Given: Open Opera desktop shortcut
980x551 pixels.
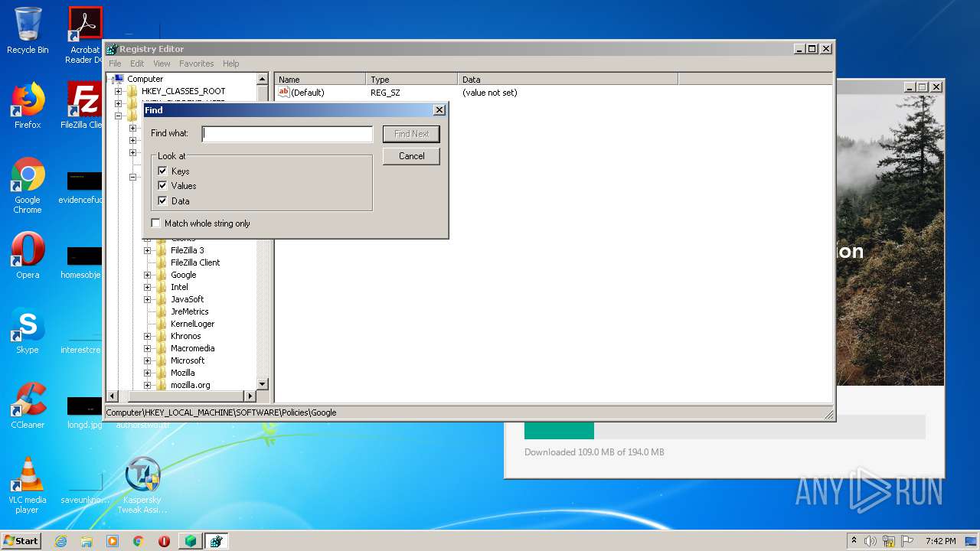Looking at the screenshot, I should (x=28, y=256).
